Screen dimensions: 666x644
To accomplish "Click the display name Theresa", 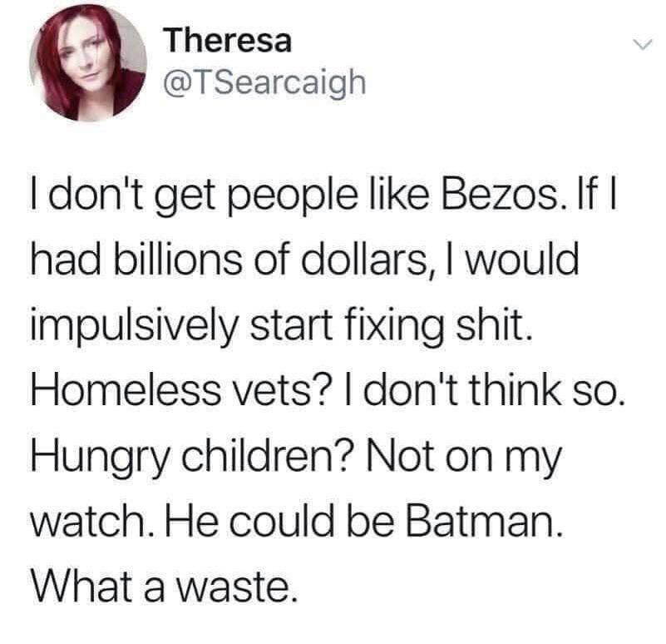I will coord(229,41).
